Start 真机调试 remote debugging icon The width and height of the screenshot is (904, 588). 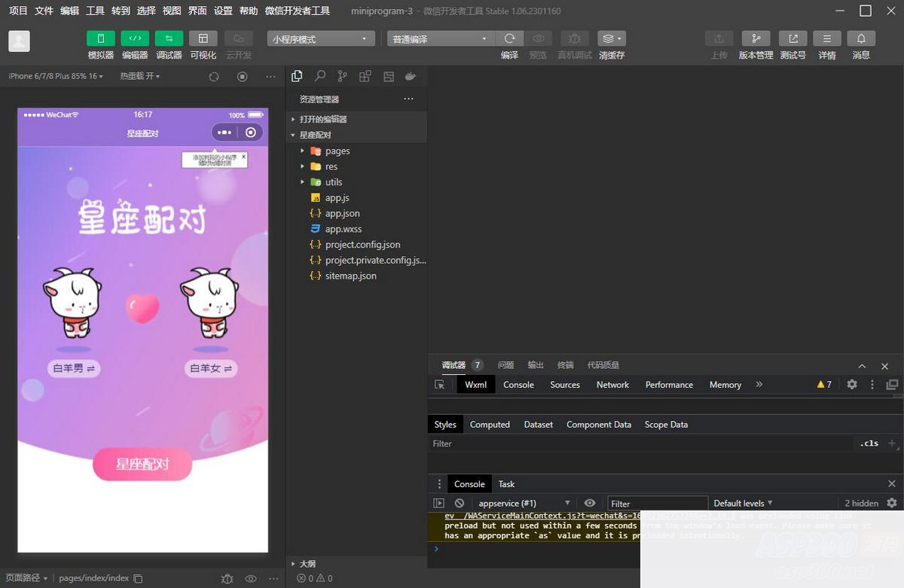[574, 38]
